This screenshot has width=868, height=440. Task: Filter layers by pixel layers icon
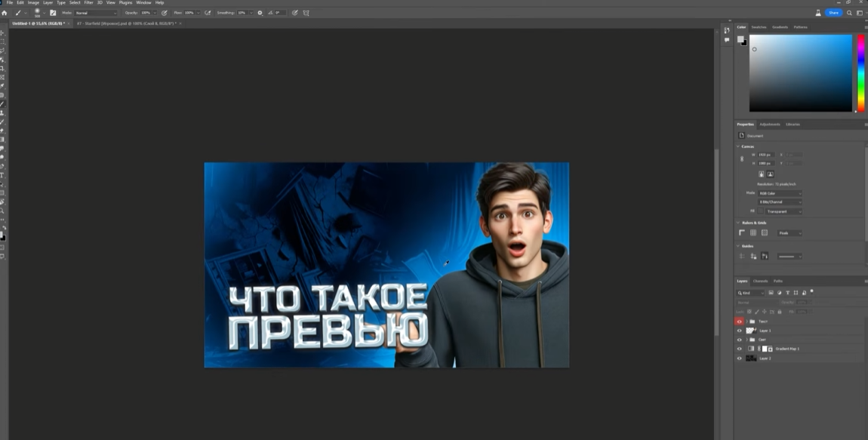771,293
